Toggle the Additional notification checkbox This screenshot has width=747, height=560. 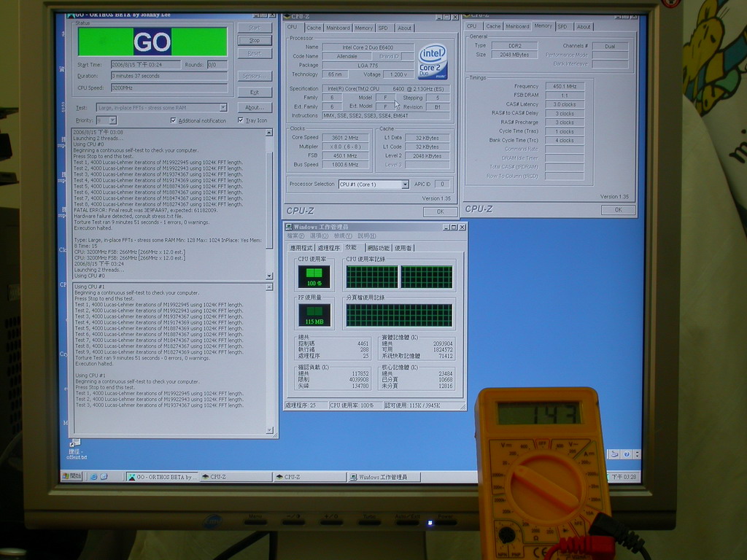pos(173,120)
